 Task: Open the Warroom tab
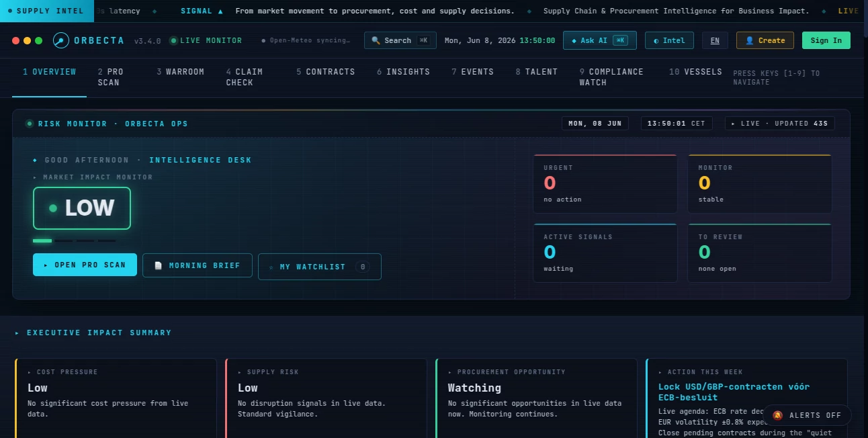(181, 72)
